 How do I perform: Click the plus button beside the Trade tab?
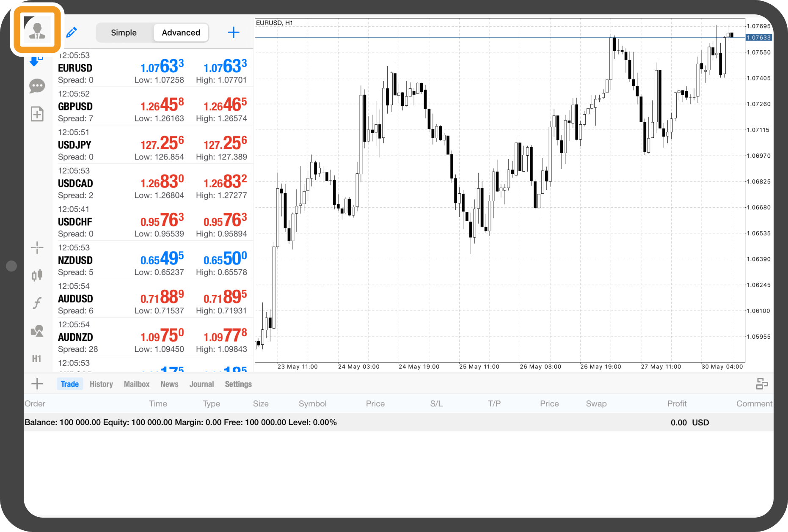pos(37,384)
